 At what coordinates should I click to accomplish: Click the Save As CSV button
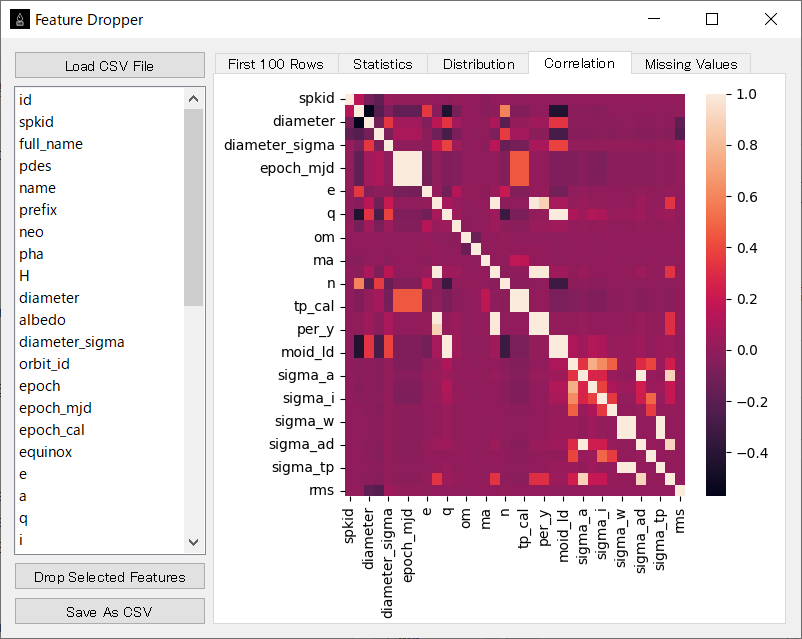pos(109,611)
